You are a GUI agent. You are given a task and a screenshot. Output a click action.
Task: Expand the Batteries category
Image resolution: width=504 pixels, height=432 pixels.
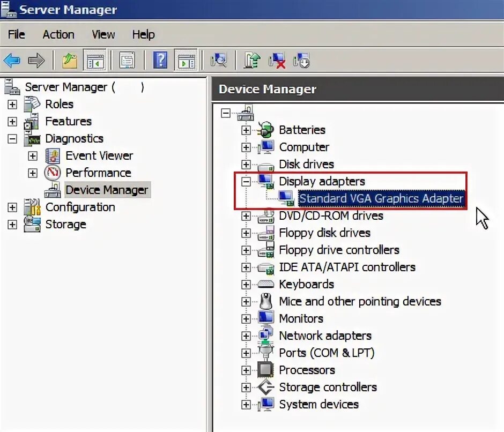246,130
